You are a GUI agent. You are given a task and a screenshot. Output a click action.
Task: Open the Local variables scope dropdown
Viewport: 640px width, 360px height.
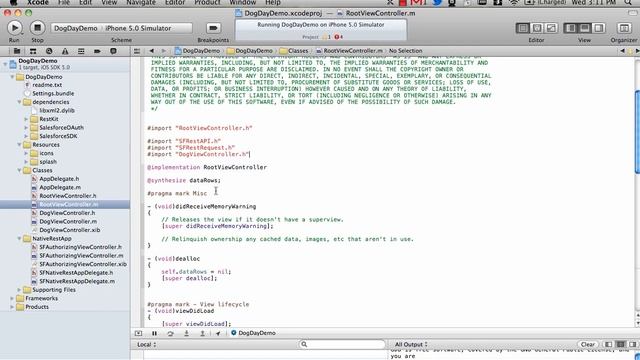[146, 344]
